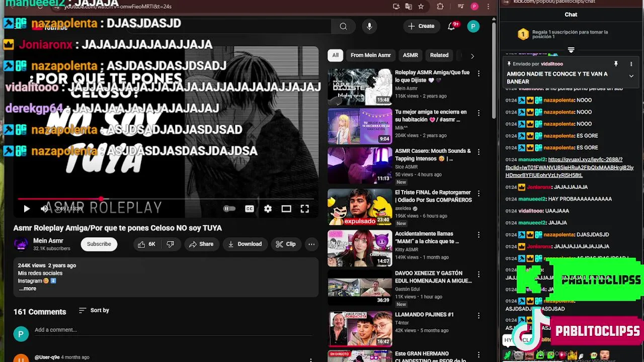The height and width of the screenshot is (362, 644).
Task: Like the video with 6K likes
Action: [147, 244]
